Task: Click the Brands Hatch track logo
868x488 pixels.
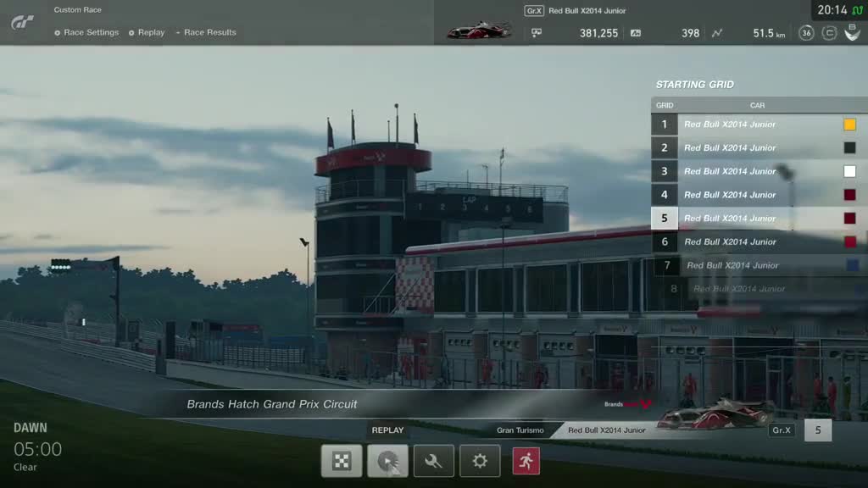Action: pos(628,404)
